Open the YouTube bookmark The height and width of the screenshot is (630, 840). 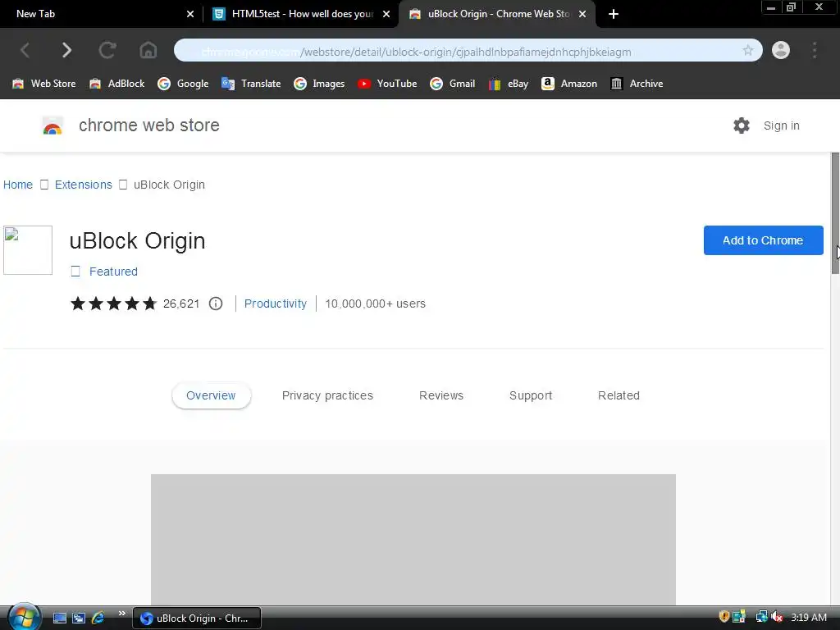tap(387, 84)
